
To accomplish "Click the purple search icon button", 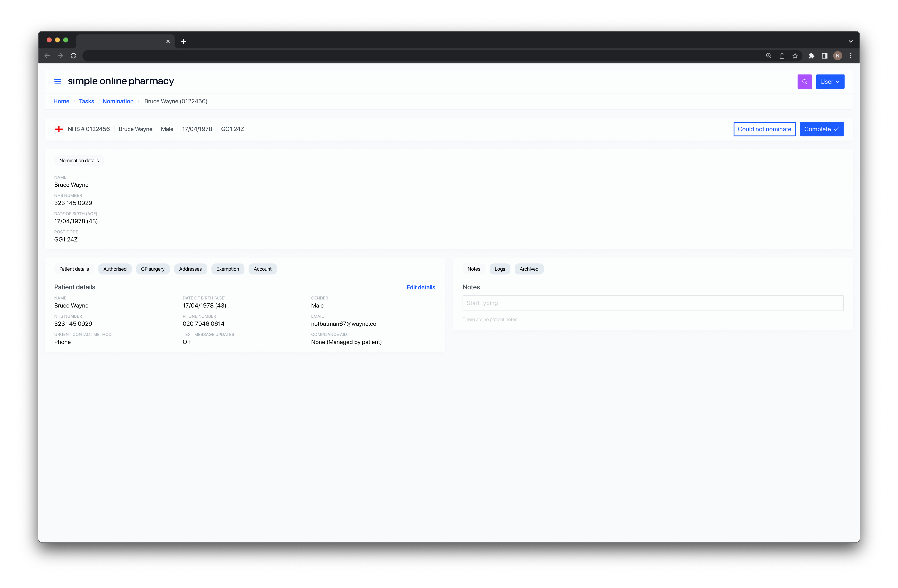I will (x=804, y=82).
